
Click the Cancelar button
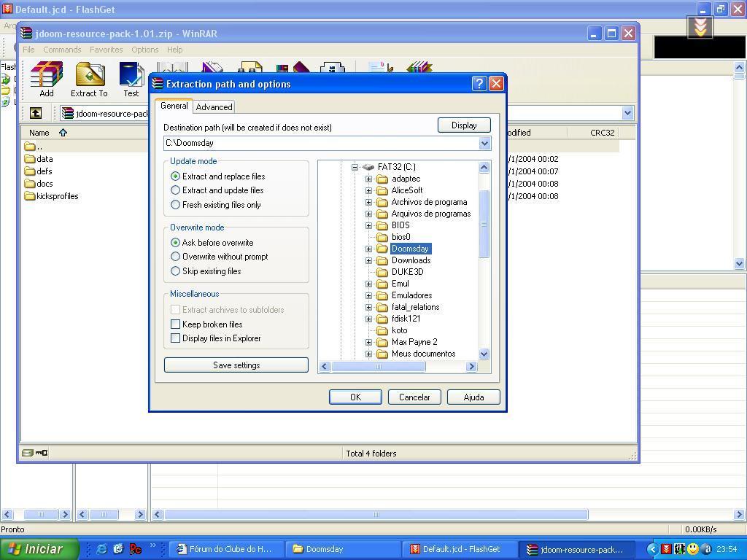click(414, 397)
